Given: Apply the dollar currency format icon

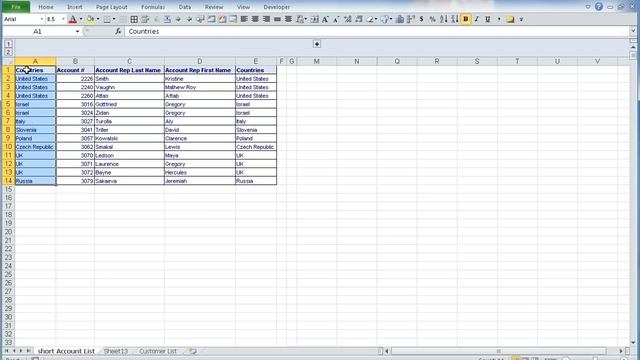Looking at the screenshot, I should click(x=421, y=19).
